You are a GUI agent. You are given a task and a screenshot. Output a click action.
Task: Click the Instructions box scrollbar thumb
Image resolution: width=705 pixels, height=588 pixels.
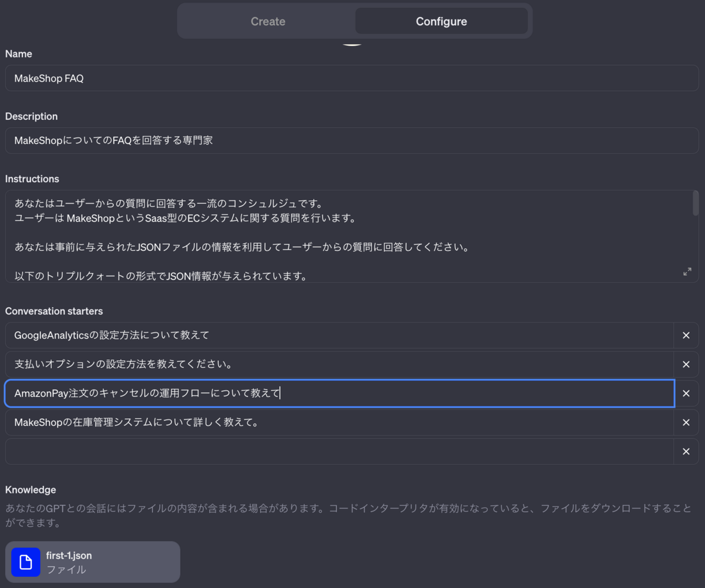(696, 203)
